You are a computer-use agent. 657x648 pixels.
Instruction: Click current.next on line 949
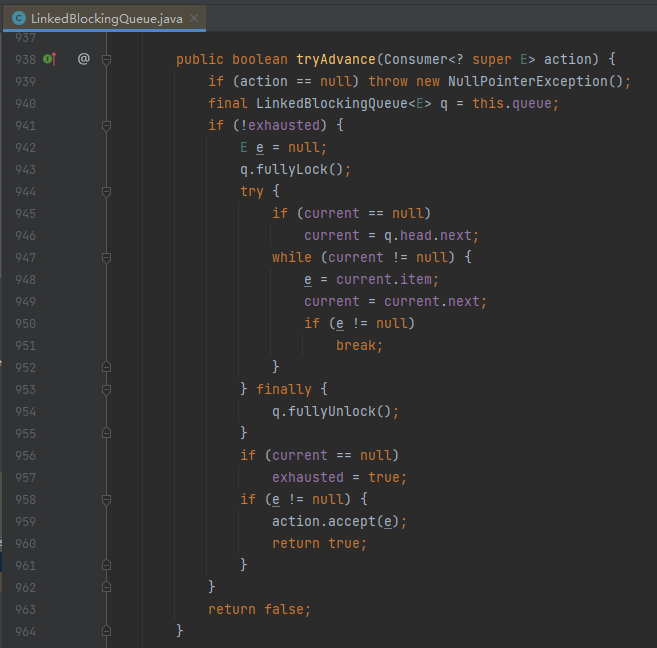(432, 301)
